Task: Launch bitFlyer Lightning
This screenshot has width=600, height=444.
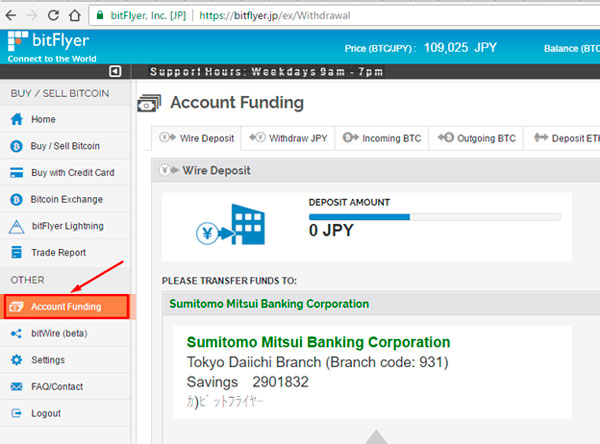Action: point(65,226)
